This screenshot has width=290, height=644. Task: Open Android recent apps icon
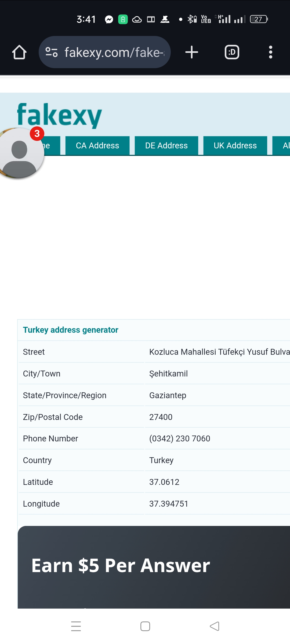(76, 626)
